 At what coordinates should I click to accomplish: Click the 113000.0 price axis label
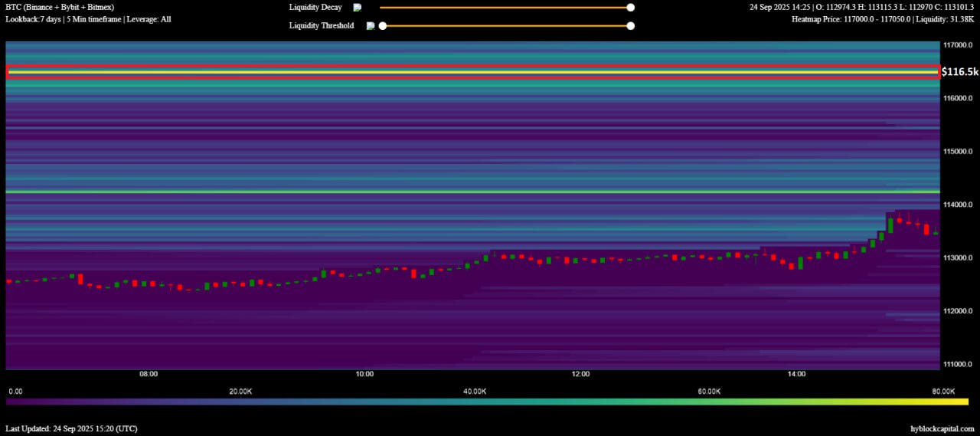point(958,258)
